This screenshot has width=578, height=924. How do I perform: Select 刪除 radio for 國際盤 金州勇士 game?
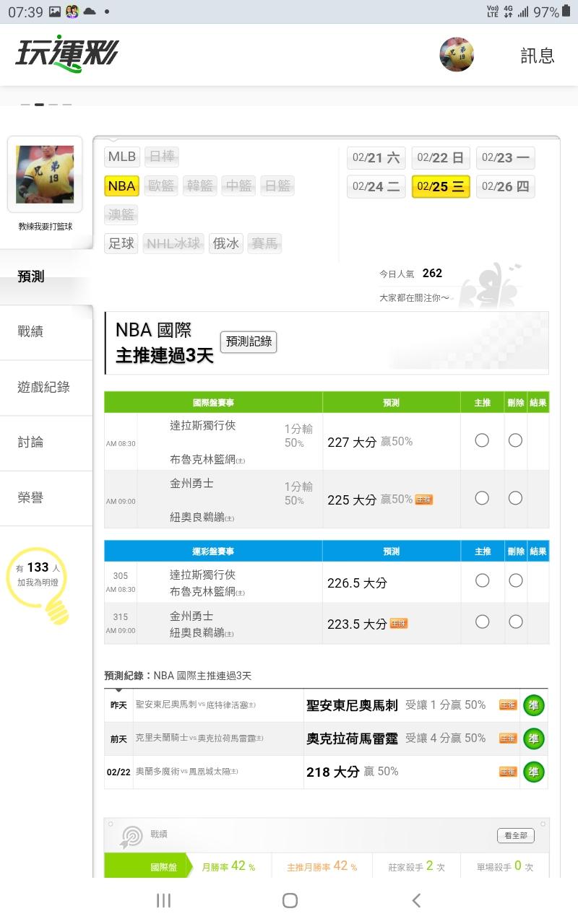pyautogui.click(x=515, y=498)
